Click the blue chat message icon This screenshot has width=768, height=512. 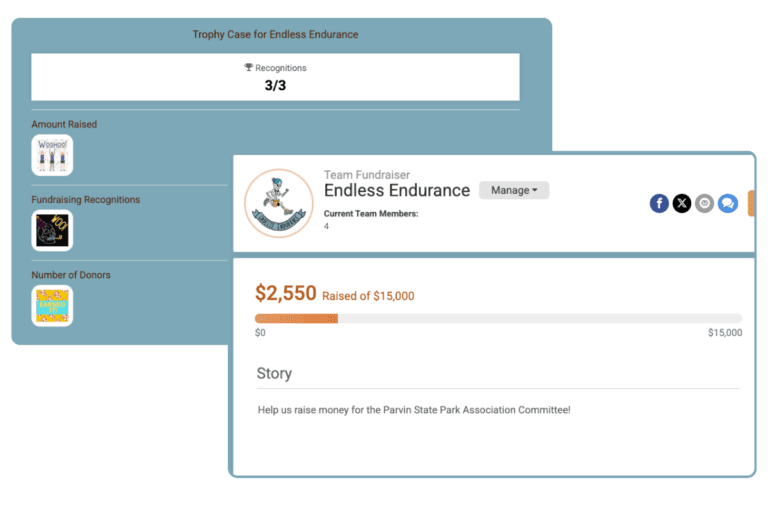(x=728, y=203)
